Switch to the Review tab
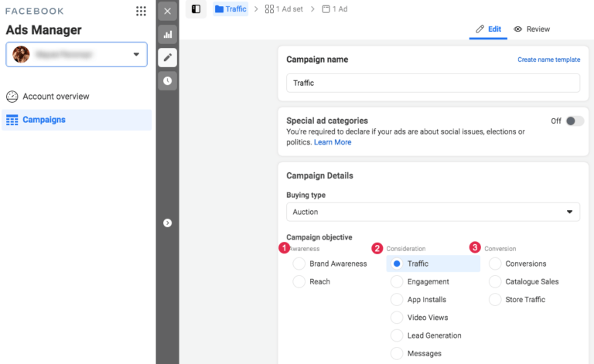Image resolution: width=594 pixels, height=364 pixels. click(x=532, y=29)
